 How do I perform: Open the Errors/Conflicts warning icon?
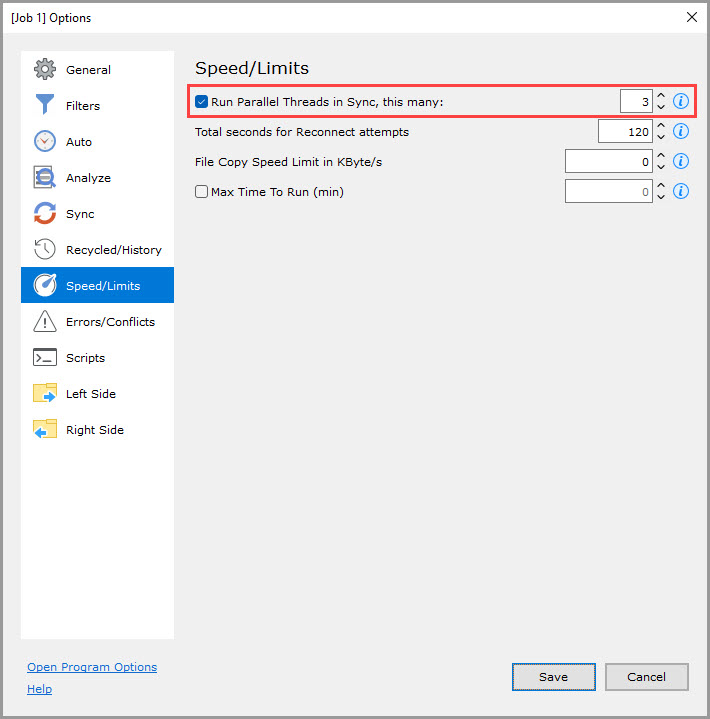(x=45, y=322)
